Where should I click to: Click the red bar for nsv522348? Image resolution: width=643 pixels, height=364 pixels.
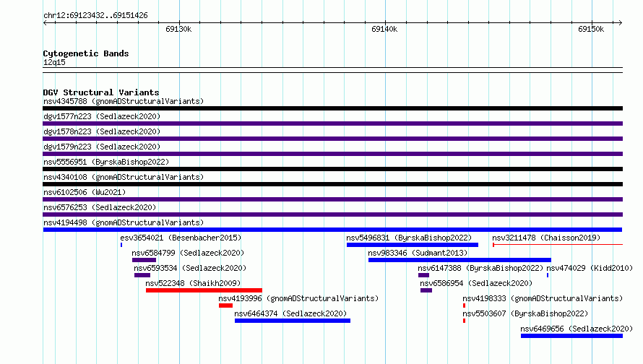point(204,290)
